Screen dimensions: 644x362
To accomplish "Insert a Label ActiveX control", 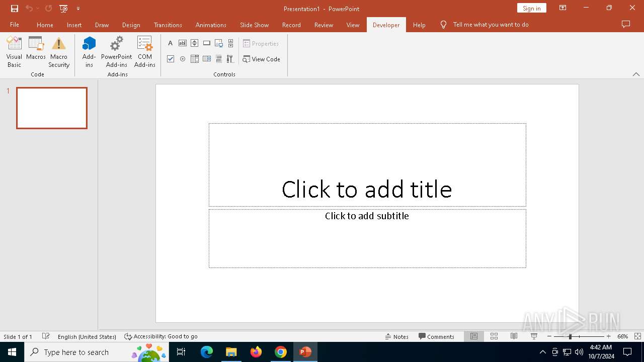I will point(171,43).
